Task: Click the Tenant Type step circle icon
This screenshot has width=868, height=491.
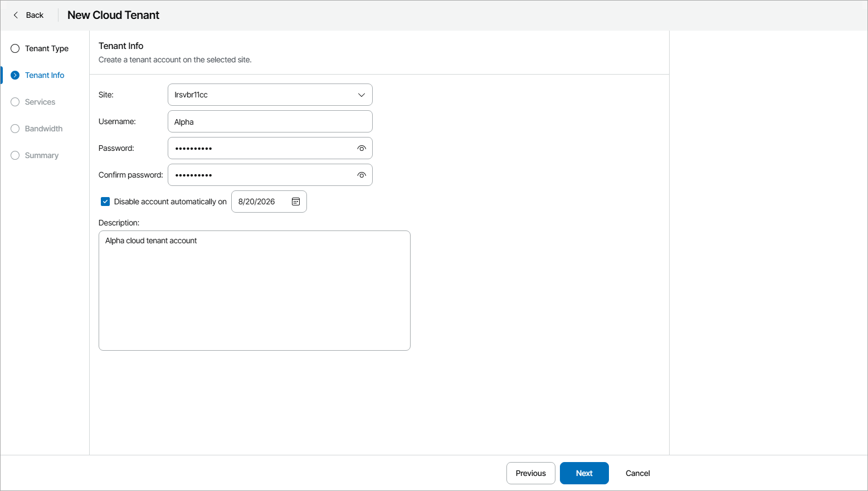Action: (15, 48)
